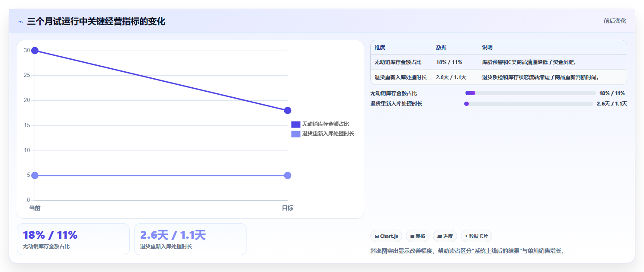Open the large 2.6天 / 1.1天 data card

(x=190, y=239)
